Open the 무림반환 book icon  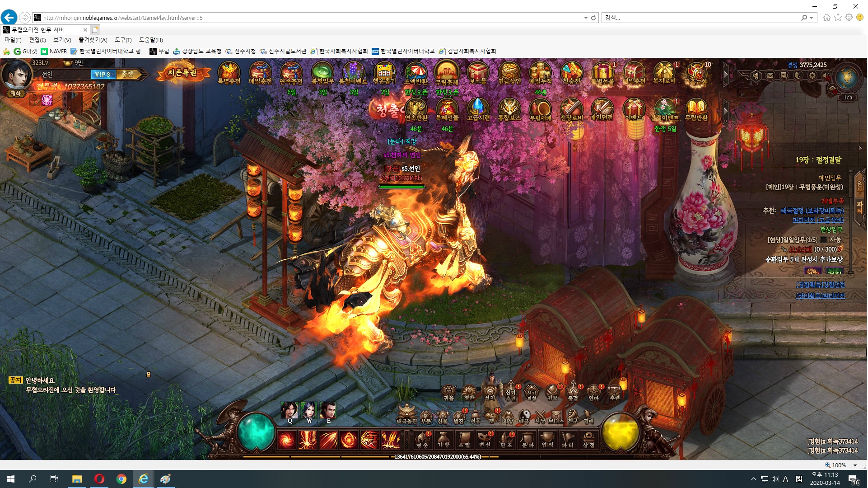click(x=696, y=110)
